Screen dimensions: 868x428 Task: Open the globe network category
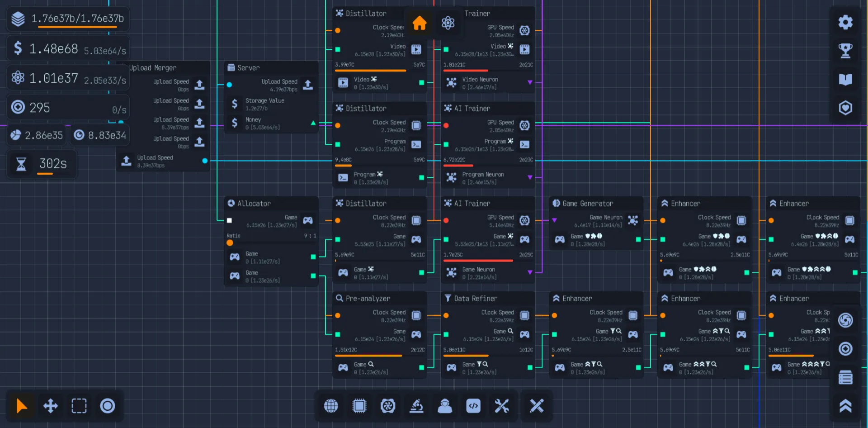click(x=331, y=406)
